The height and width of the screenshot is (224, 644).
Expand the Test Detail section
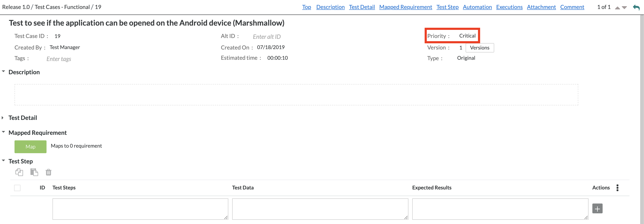(x=3, y=118)
